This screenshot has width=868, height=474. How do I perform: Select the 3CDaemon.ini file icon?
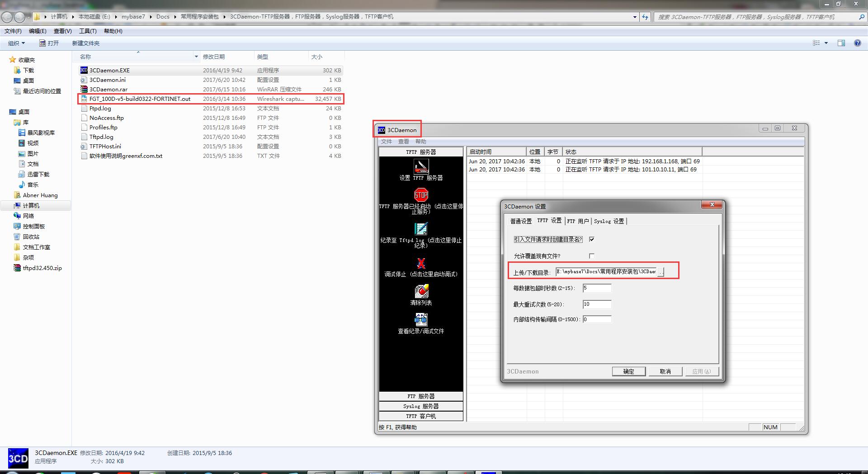[x=84, y=80]
